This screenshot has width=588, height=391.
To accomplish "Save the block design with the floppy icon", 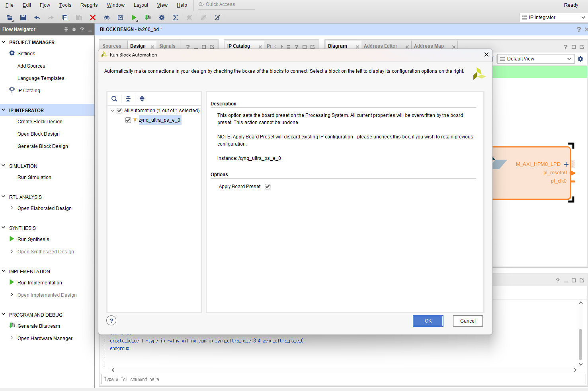I will tap(23, 18).
